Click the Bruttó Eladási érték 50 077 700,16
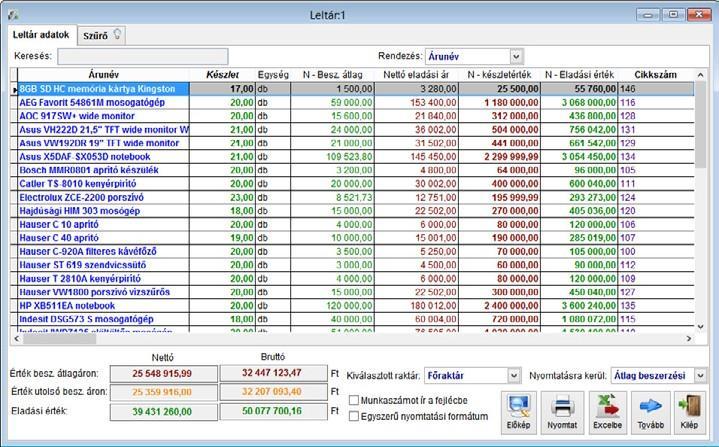 click(272, 411)
